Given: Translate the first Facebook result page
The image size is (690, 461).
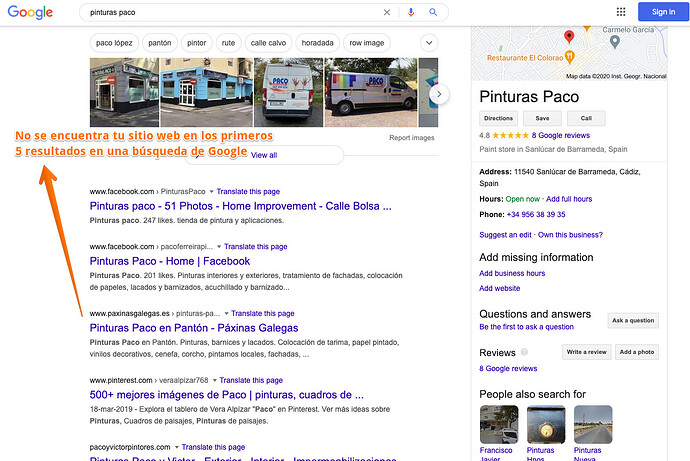Looking at the screenshot, I should 248,192.
